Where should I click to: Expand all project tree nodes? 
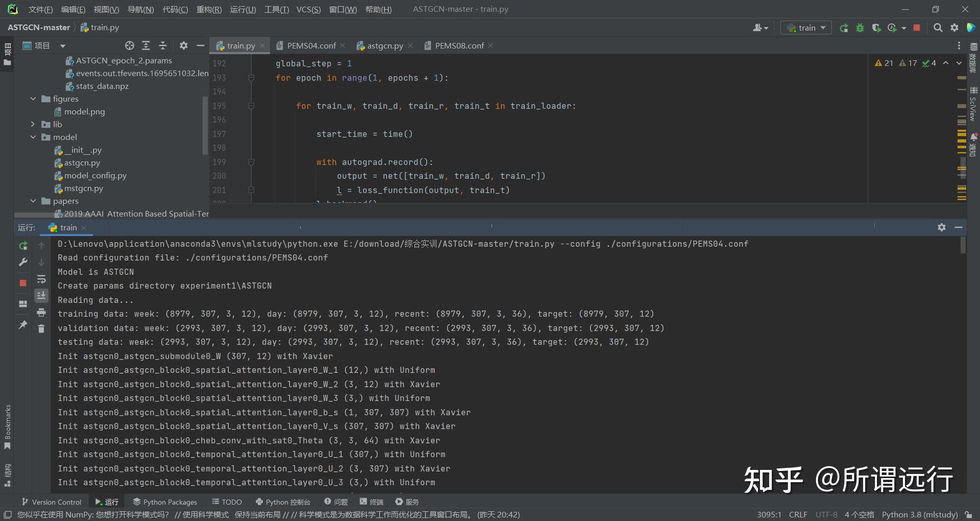point(146,46)
